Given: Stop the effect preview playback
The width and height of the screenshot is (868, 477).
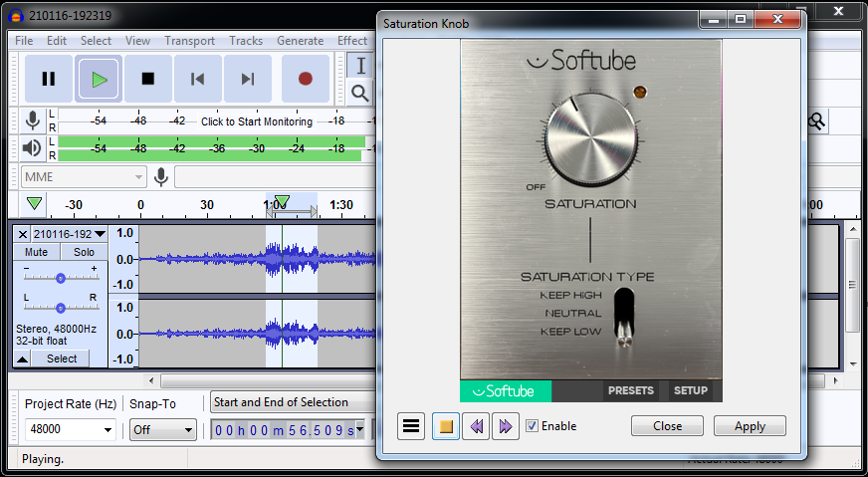Looking at the screenshot, I should [446, 426].
